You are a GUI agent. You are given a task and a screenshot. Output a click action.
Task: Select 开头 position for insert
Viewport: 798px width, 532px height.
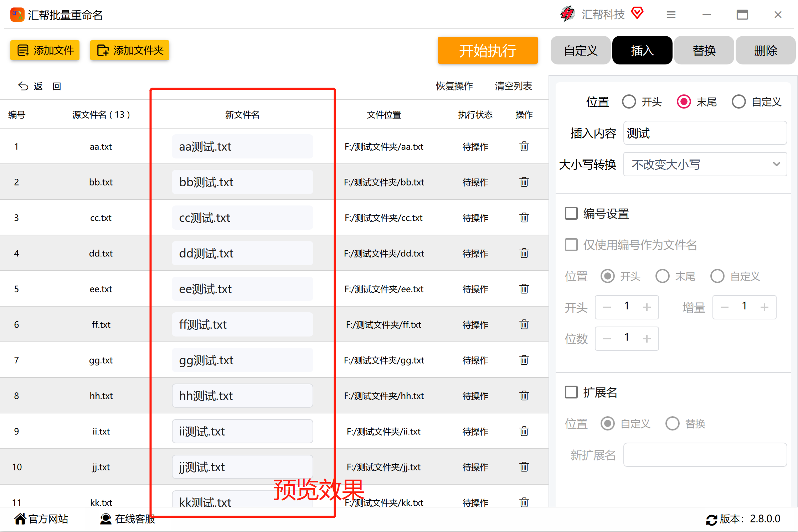tap(629, 102)
